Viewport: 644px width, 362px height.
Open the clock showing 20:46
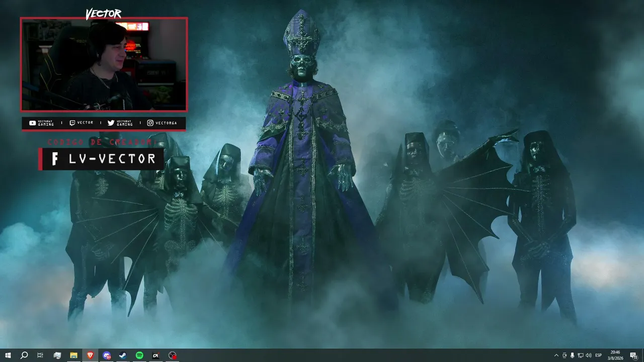click(x=615, y=355)
